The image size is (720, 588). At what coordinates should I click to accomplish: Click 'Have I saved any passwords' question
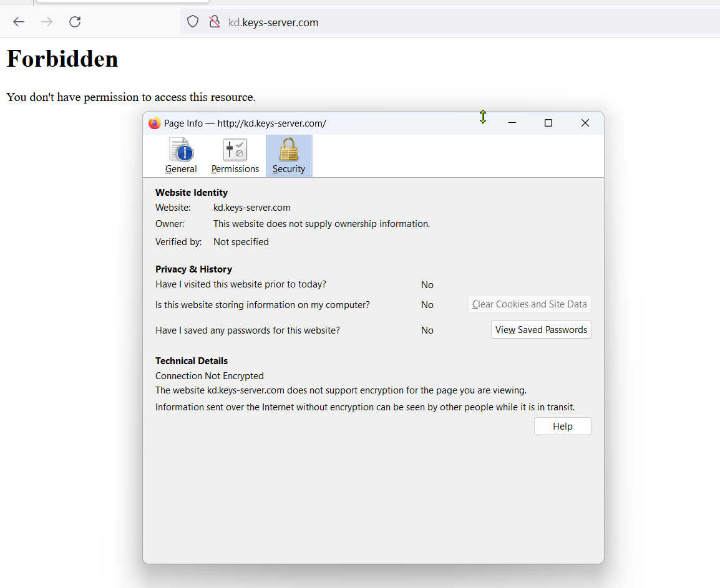pos(248,330)
